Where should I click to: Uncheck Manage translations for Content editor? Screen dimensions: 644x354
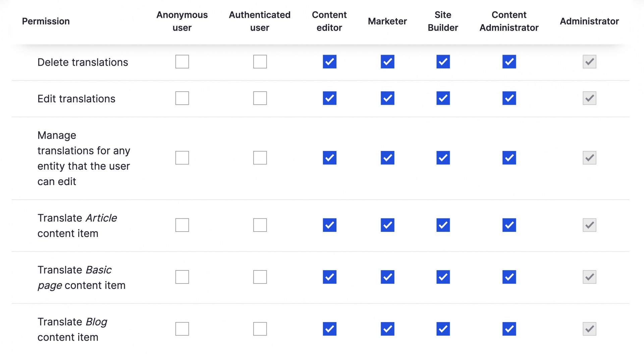(329, 158)
